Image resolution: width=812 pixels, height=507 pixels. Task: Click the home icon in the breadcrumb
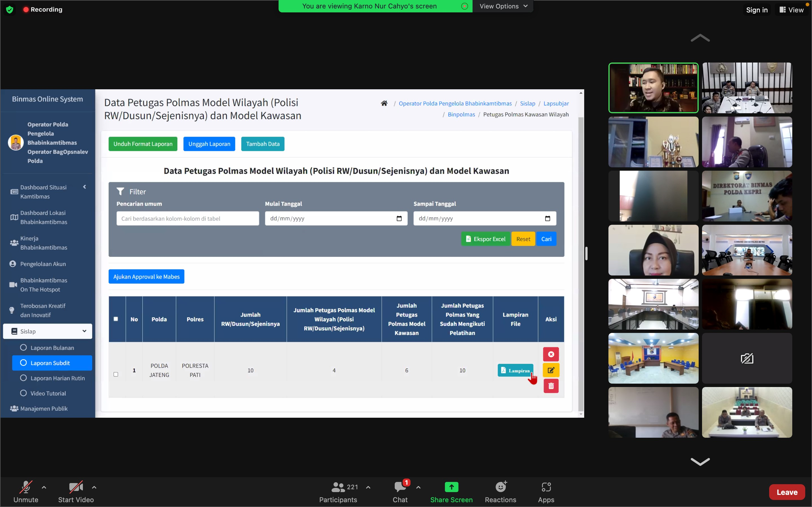coord(384,103)
